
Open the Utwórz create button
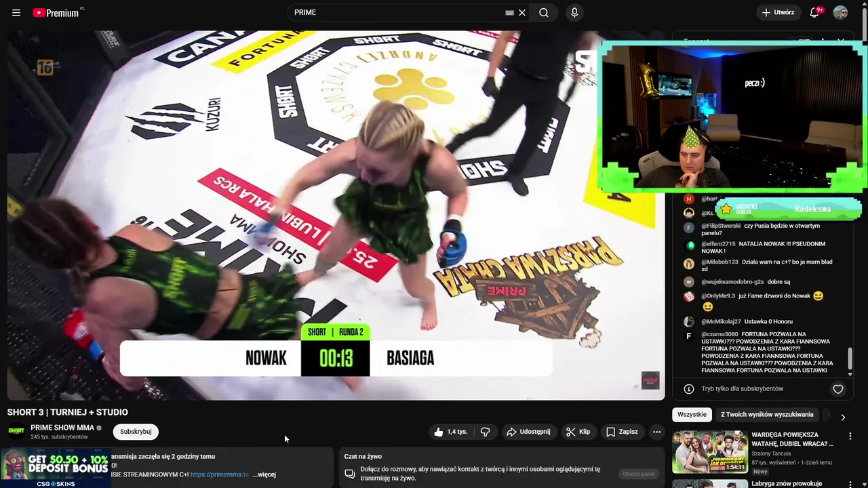click(x=778, y=12)
